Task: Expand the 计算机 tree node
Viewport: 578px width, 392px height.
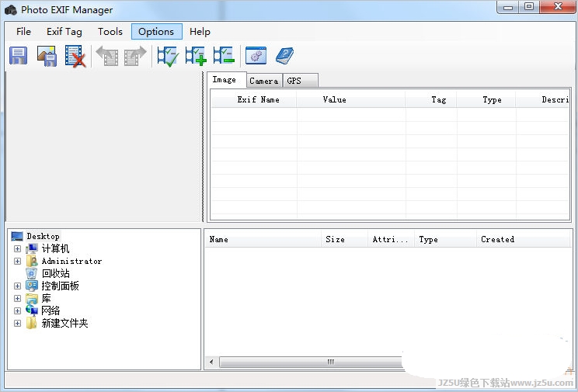Action: [17, 248]
